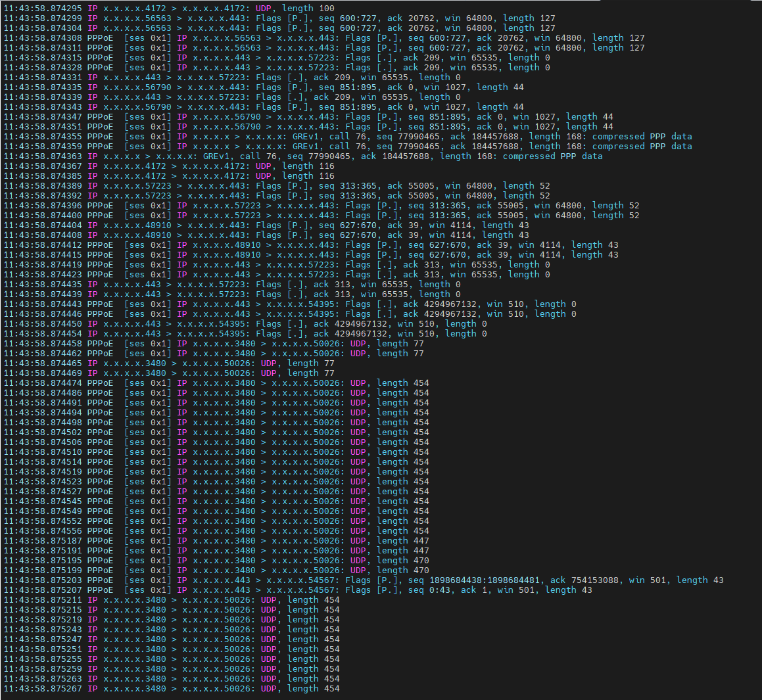This screenshot has height=700, width=762.
Task: Click the timestamp 11:43:58.875211
Action: [x=43, y=600]
